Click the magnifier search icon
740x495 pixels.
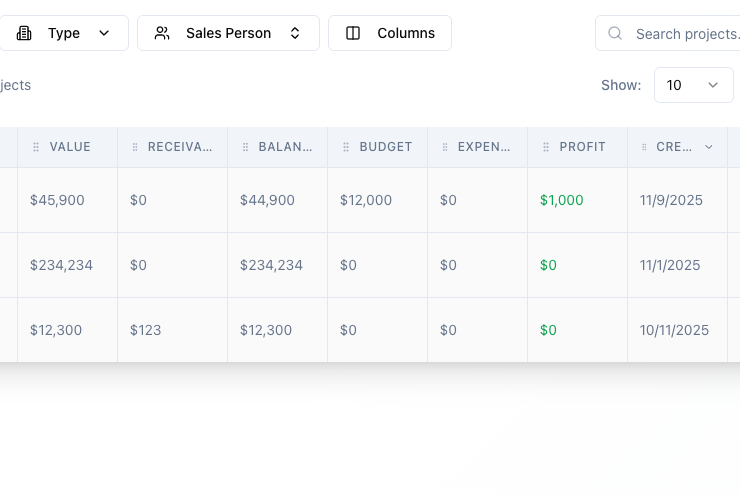coord(615,33)
